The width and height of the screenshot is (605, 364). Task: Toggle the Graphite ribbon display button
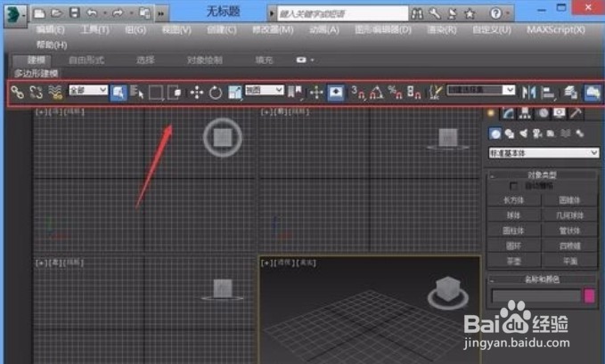pos(593,93)
